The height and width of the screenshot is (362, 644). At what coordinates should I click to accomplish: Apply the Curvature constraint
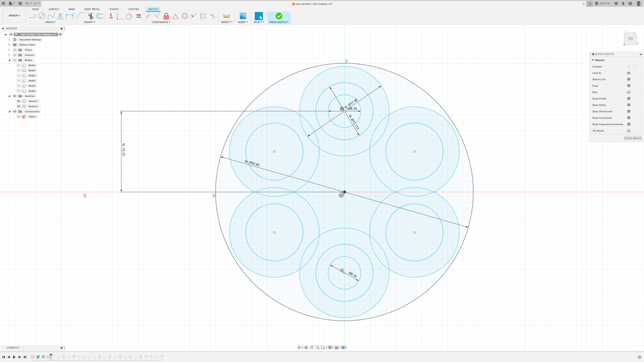tap(212, 16)
